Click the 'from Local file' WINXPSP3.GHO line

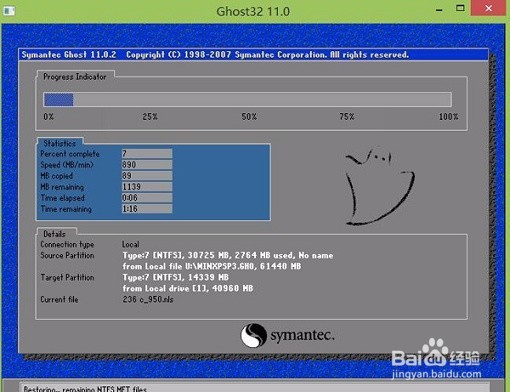[x=212, y=266]
